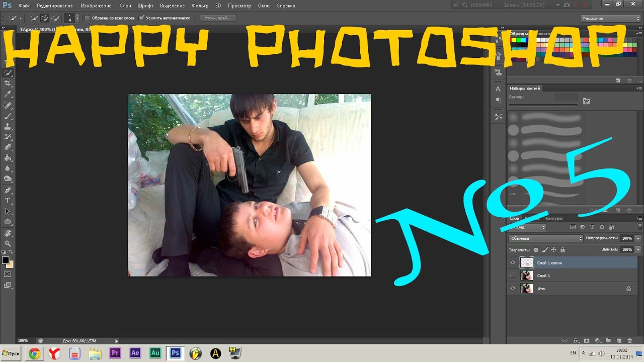
Task: Open the 'Редактирование' menu
Action: tap(55, 6)
